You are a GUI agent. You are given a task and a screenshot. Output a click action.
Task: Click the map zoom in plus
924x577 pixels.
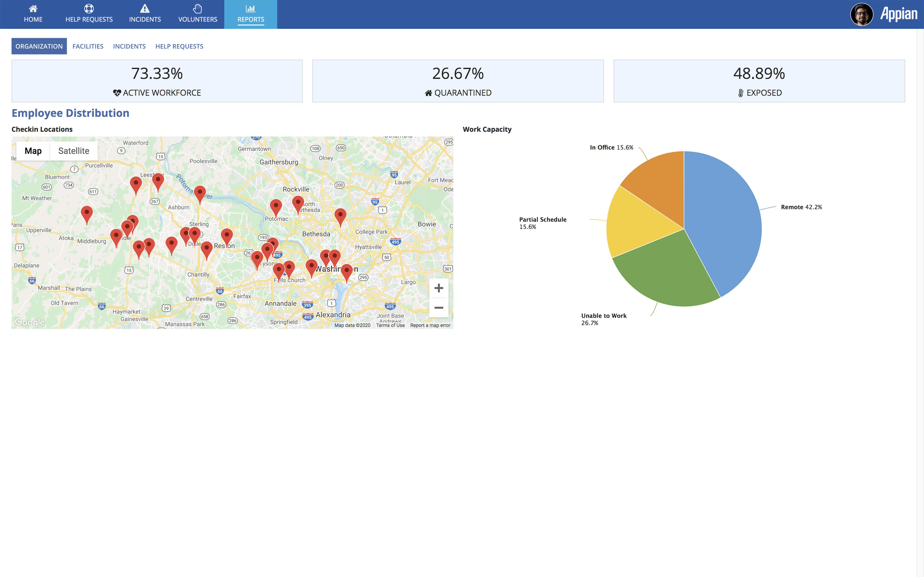coord(439,288)
